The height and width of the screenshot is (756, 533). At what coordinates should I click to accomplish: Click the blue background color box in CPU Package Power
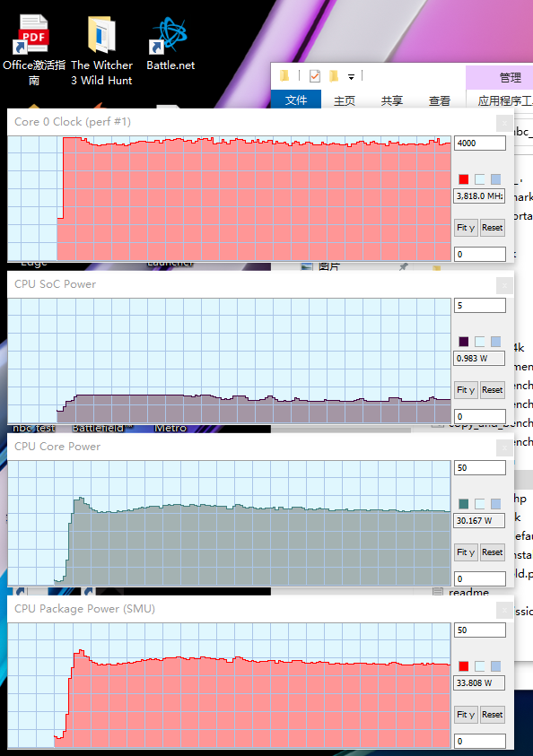point(495,666)
